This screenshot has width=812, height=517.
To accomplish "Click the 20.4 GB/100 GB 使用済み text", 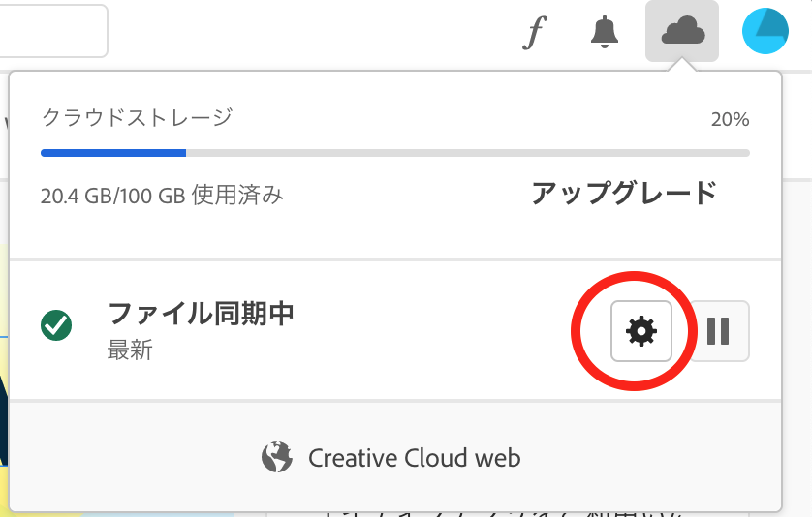I will coord(162,196).
